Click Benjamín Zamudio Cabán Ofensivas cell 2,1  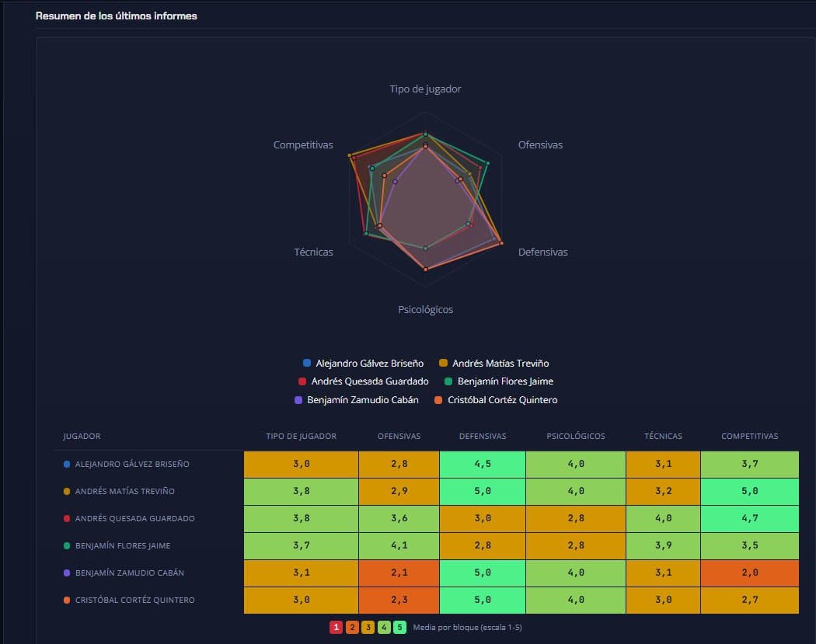point(399,573)
